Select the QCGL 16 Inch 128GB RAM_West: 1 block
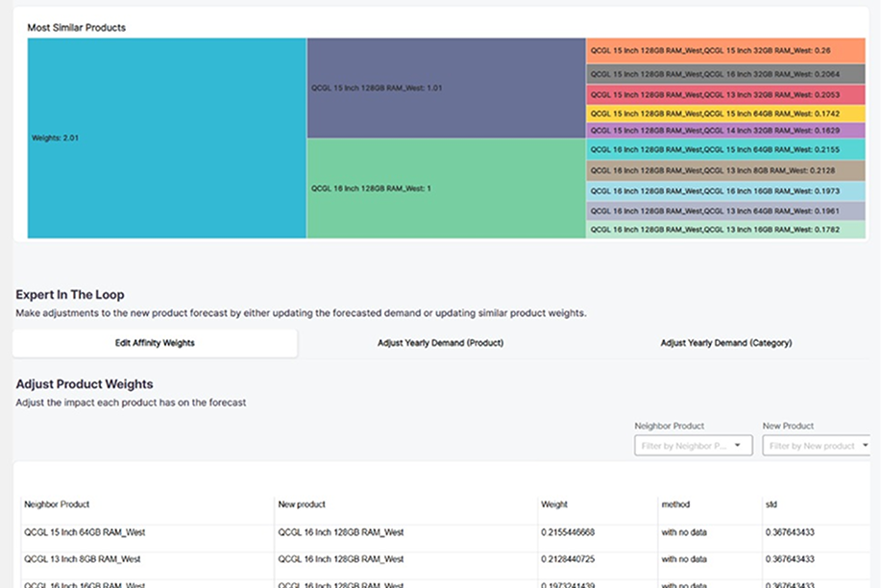 click(446, 189)
